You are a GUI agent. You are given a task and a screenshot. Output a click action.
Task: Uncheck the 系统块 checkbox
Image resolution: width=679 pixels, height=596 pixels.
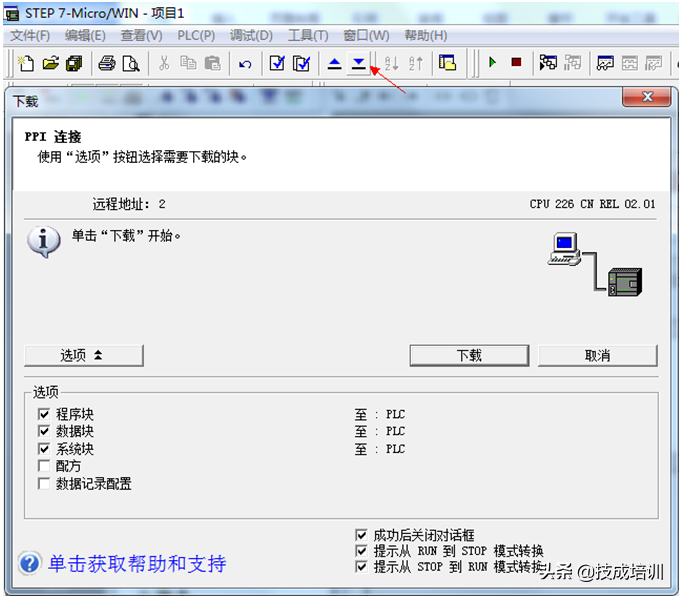click(44, 449)
